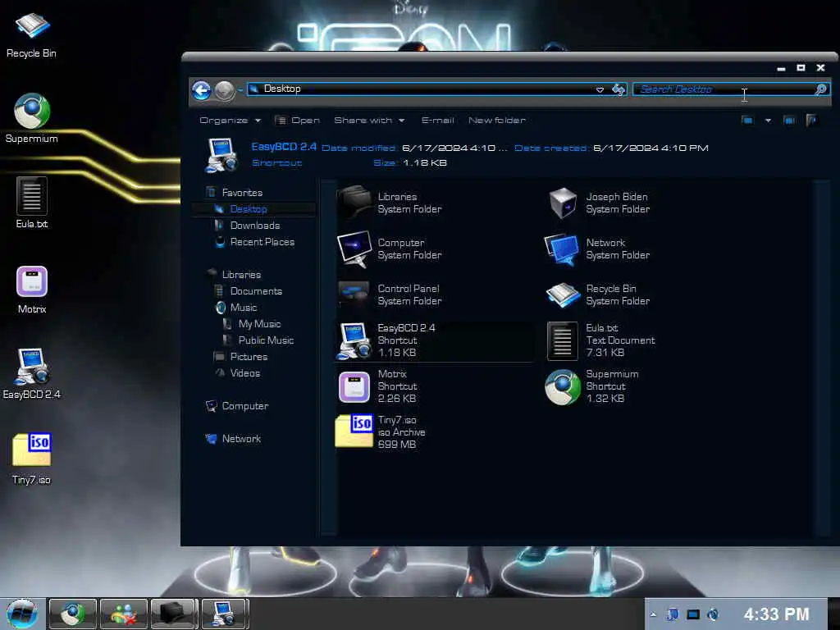The width and height of the screenshot is (840, 630).
Task: Open the view options dropdown arrow
Action: [x=768, y=121]
